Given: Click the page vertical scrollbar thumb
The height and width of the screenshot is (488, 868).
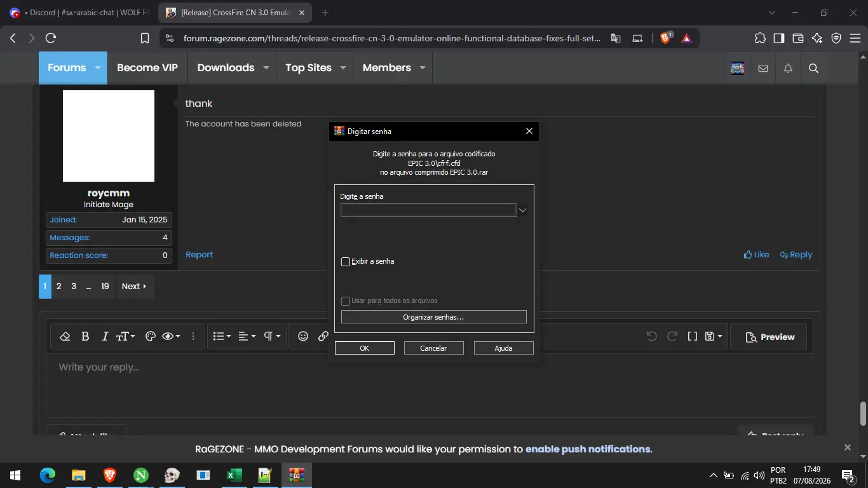Looking at the screenshot, I should point(863,414).
